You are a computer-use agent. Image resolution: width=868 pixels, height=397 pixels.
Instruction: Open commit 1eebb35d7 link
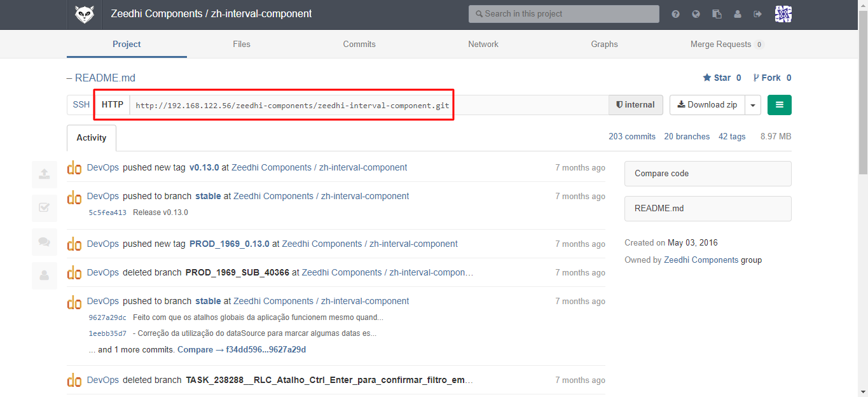107,333
